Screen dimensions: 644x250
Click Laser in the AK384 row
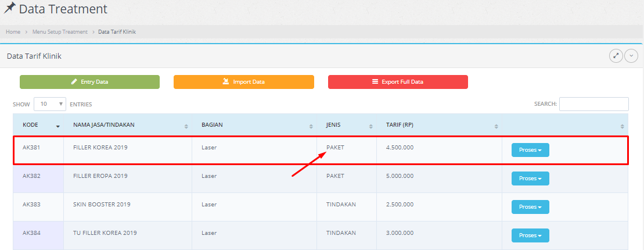(209, 233)
